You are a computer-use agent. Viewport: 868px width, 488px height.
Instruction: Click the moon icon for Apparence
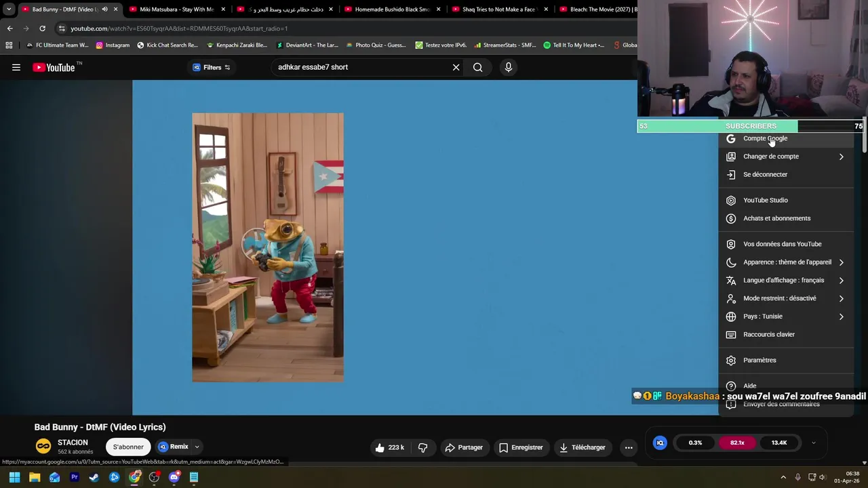(731, 262)
